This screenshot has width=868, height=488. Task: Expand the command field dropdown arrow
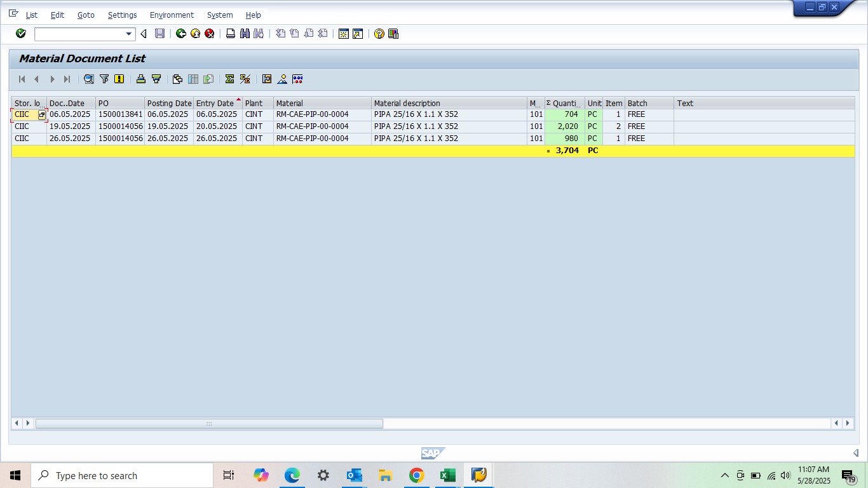129,34
